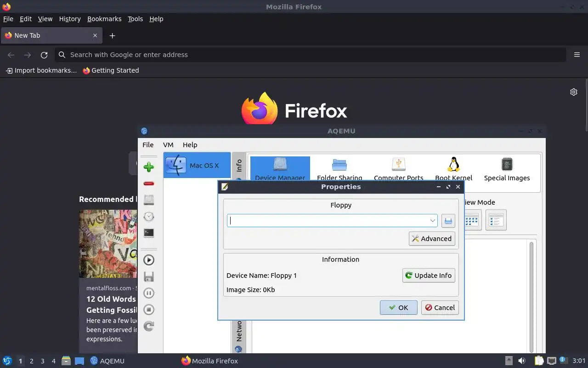Switch to workspace 4 in the taskbar
The width and height of the screenshot is (588, 368).
pyautogui.click(x=54, y=361)
